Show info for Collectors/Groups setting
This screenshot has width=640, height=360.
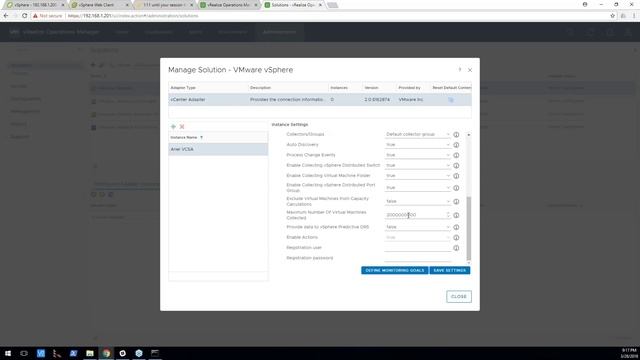tap(456, 134)
